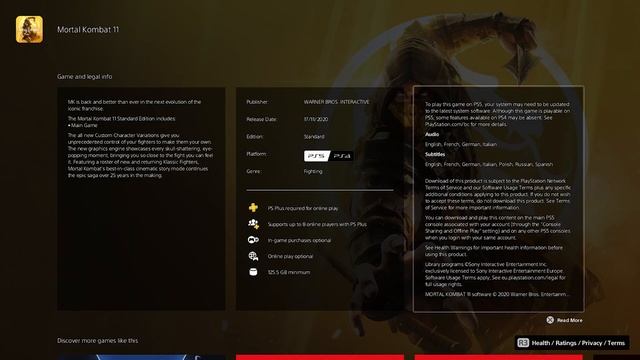Select the legal information panel
Viewport: 640px width, 360px height.
(498, 199)
